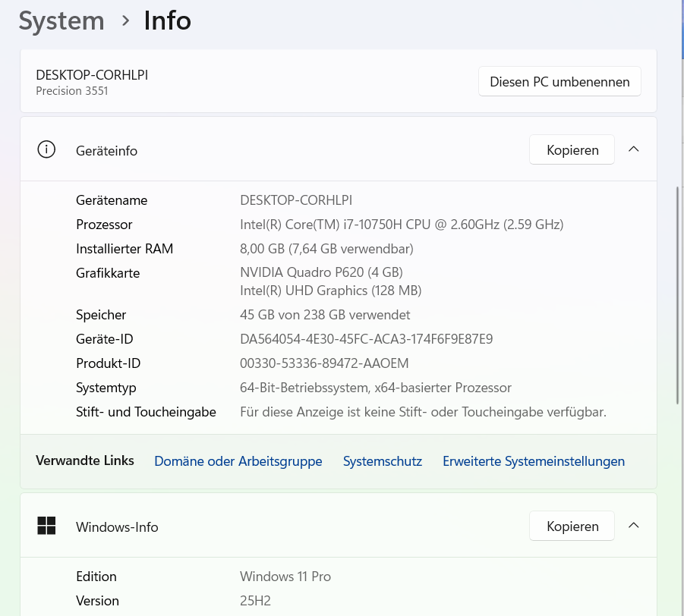Click the Info breadcrumb title

(x=168, y=20)
